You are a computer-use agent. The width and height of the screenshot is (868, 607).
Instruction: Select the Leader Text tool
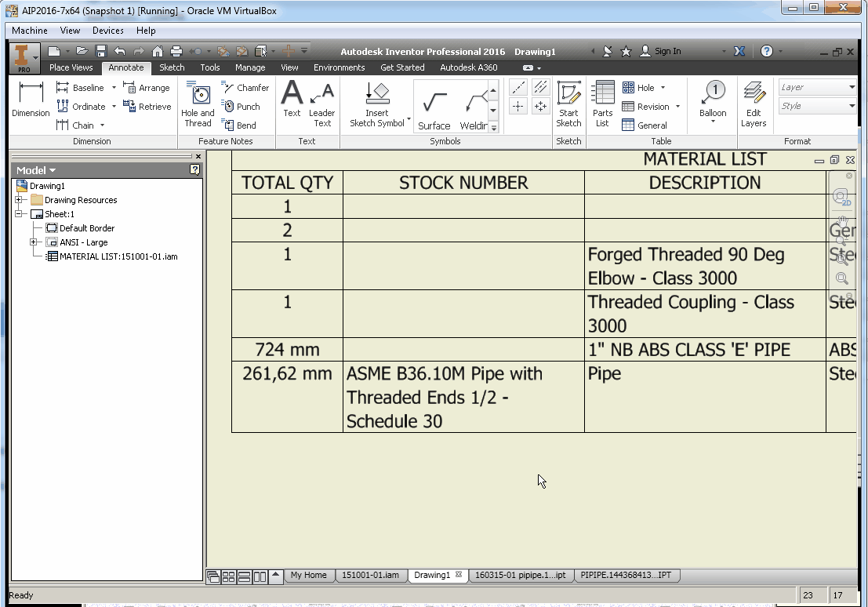coord(321,102)
